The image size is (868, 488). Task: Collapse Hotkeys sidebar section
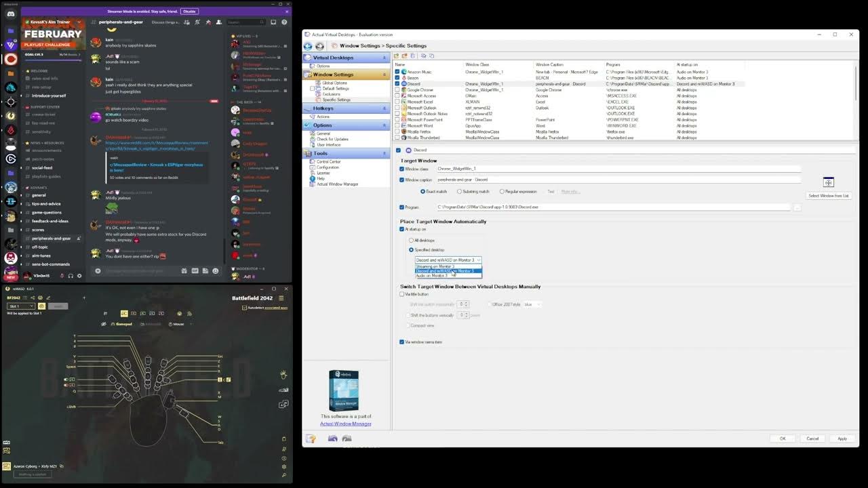[385, 108]
